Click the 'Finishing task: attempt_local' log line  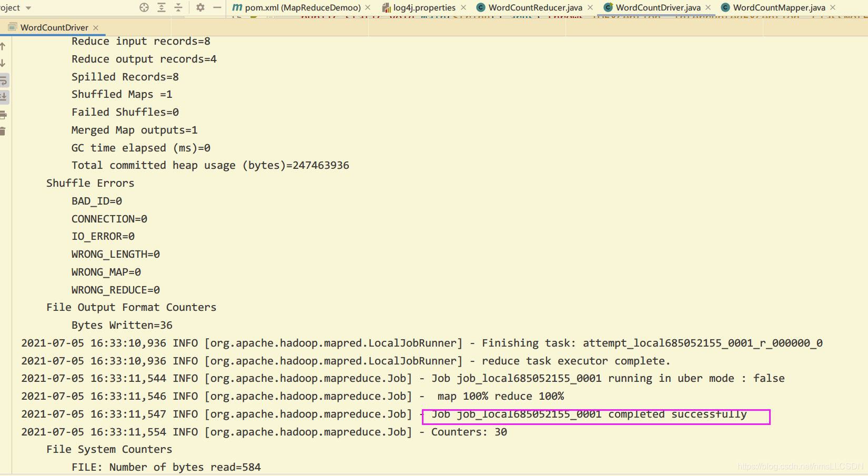pyautogui.click(x=422, y=343)
